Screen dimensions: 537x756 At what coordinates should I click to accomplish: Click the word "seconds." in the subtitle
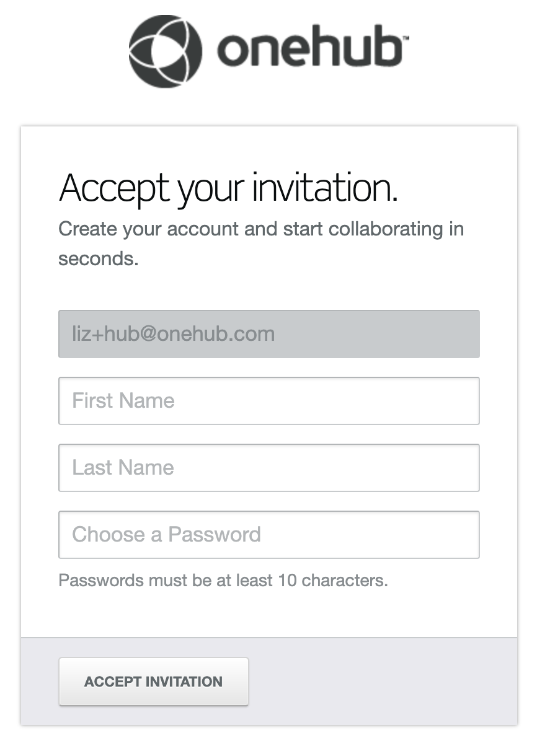pos(99,258)
